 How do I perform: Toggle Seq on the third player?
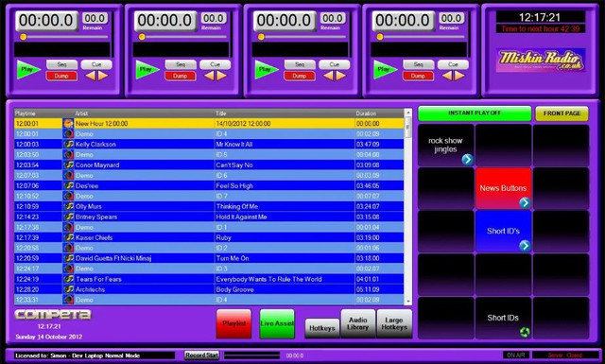pos(300,64)
